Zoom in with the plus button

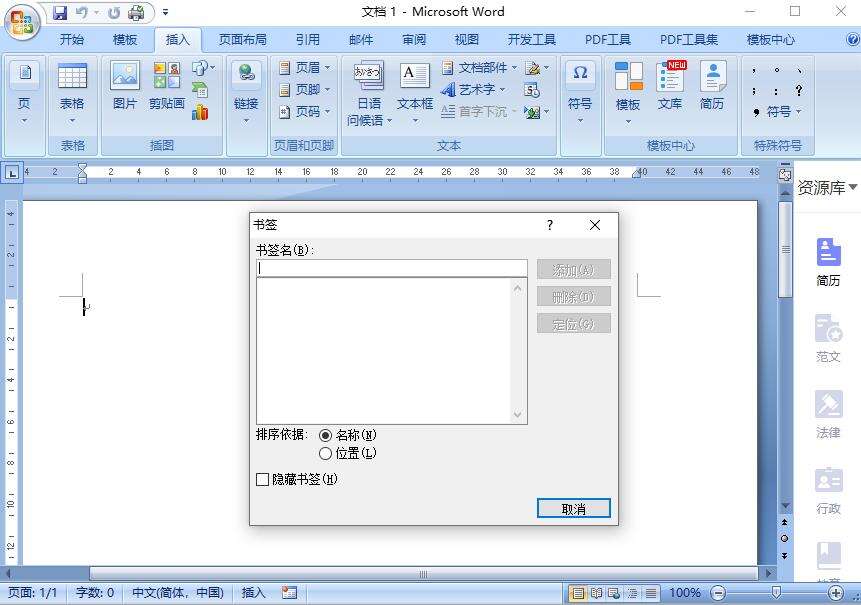click(835, 593)
